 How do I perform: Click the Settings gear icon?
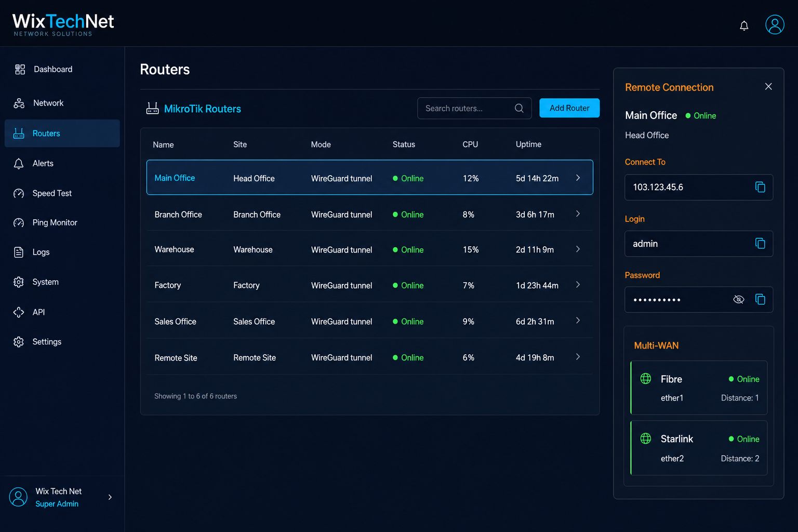19,342
